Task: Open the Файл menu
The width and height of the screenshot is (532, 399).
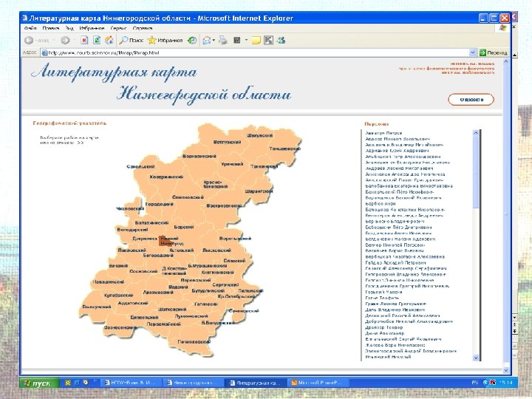Action: point(31,28)
